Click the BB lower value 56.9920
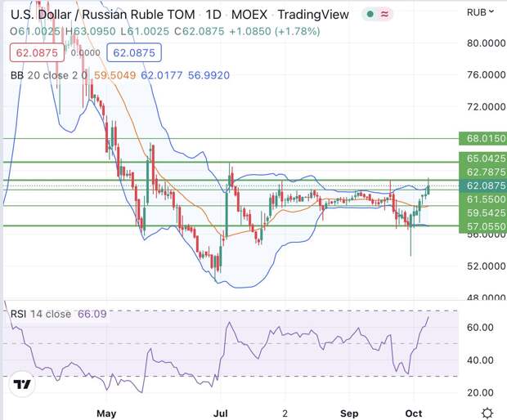The width and height of the screenshot is (507, 420). pos(209,75)
